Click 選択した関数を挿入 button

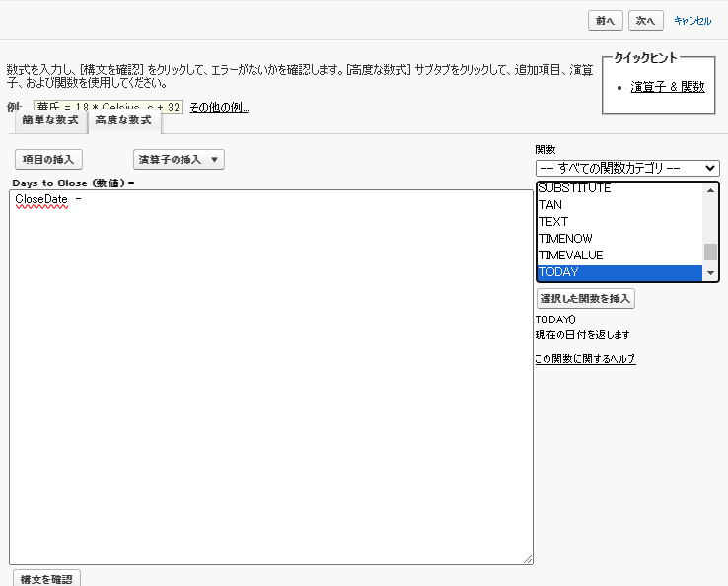pos(586,299)
